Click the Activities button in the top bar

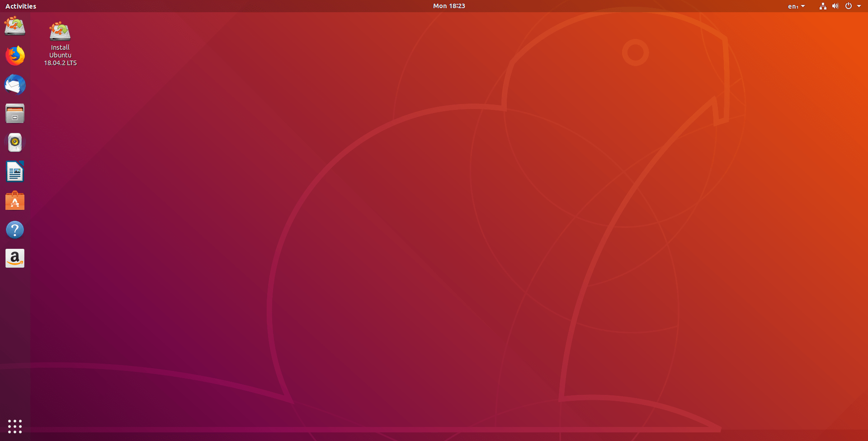(x=21, y=6)
